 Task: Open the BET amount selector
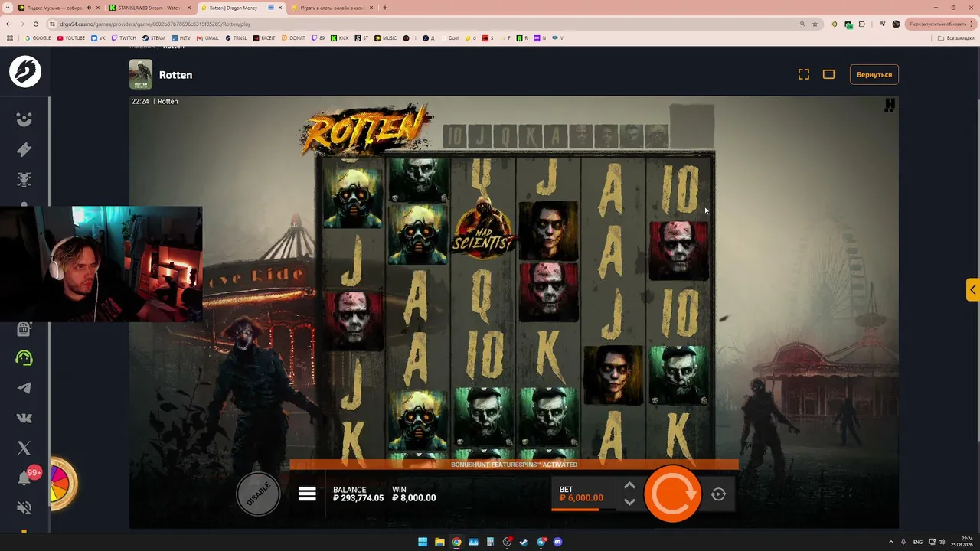pyautogui.click(x=583, y=494)
